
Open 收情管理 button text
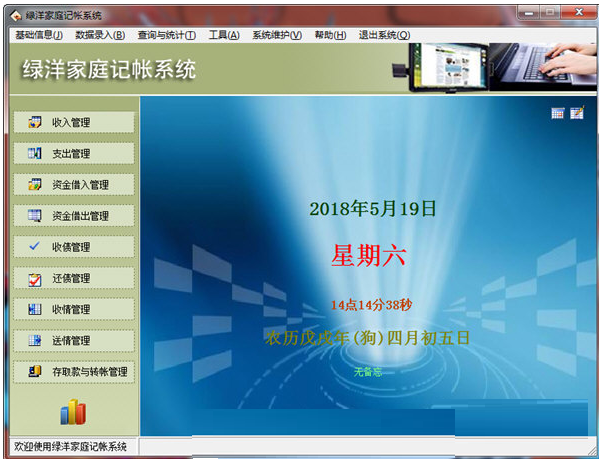pyautogui.click(x=71, y=309)
